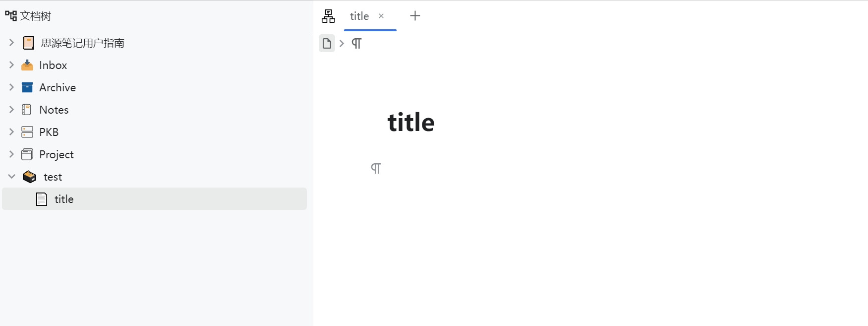
Task: Click the 文档树 panel header
Action: coord(35,16)
